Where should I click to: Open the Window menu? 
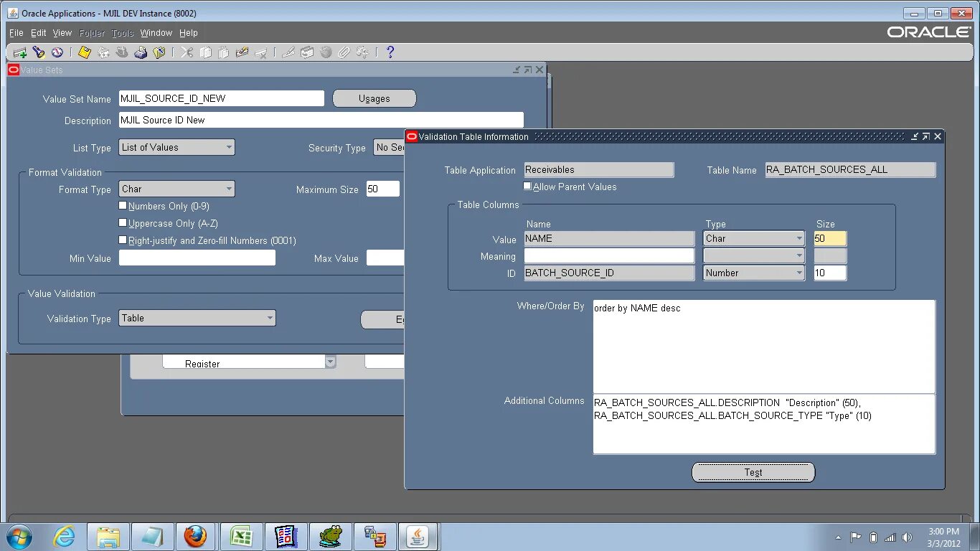click(x=156, y=33)
